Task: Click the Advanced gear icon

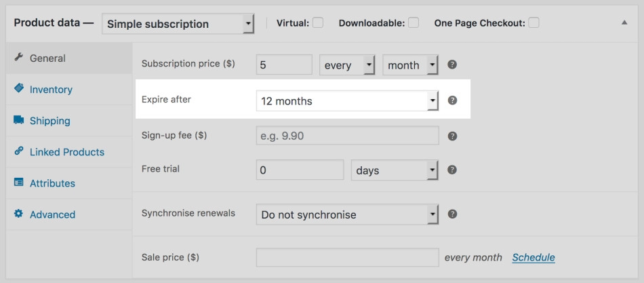Action: click(18, 214)
